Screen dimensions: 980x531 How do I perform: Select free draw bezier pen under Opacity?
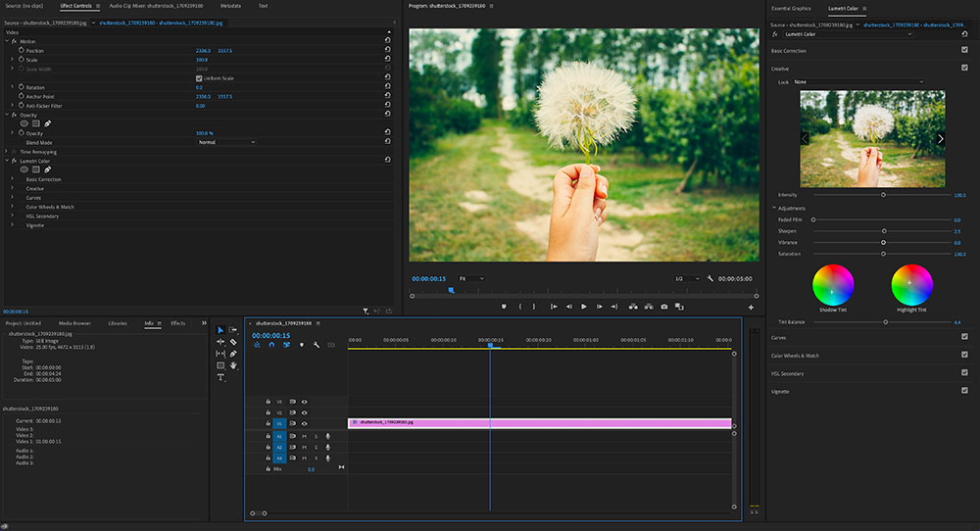[47, 123]
